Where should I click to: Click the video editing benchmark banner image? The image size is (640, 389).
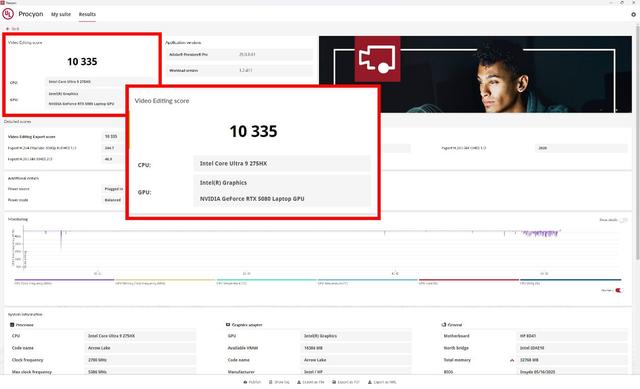475,74
